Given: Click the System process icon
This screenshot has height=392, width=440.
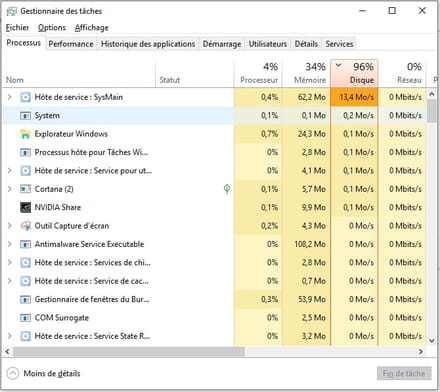Looking at the screenshot, I should 25,116.
